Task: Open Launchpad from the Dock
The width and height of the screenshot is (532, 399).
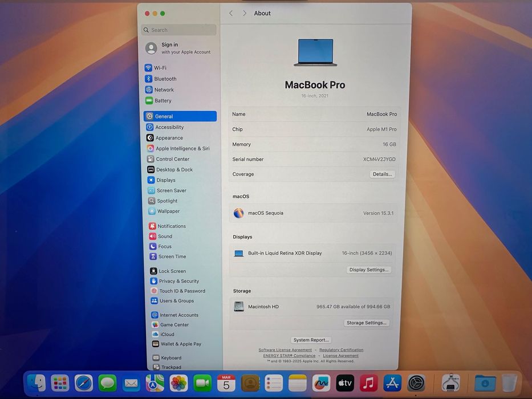Action: pos(60,384)
